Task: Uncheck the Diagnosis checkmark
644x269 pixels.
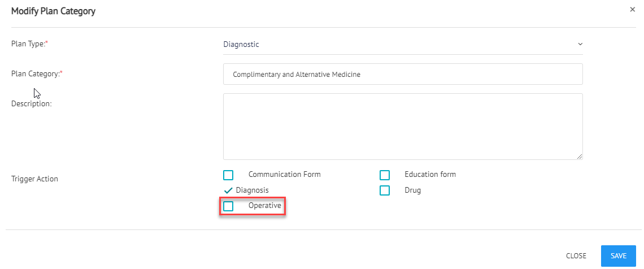Action: [229, 190]
